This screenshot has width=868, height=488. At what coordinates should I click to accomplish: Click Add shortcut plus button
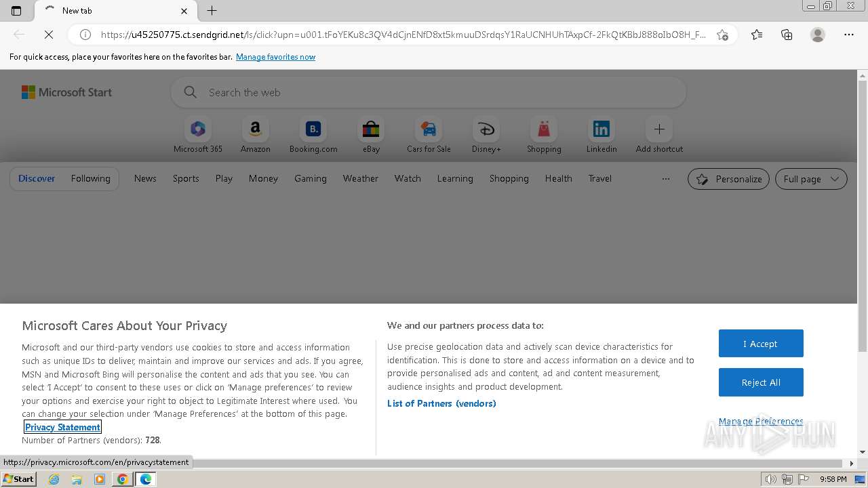pyautogui.click(x=659, y=129)
